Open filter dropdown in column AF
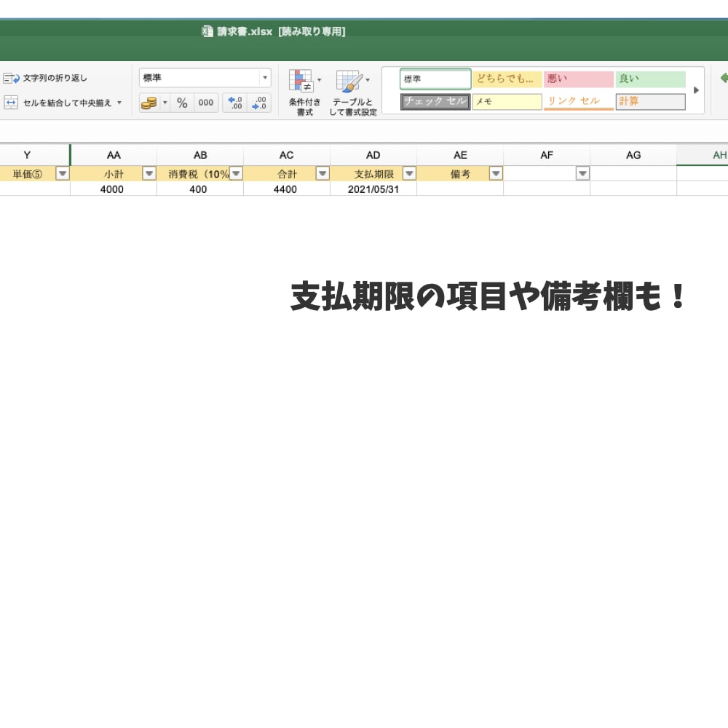The image size is (728, 728). click(x=582, y=174)
